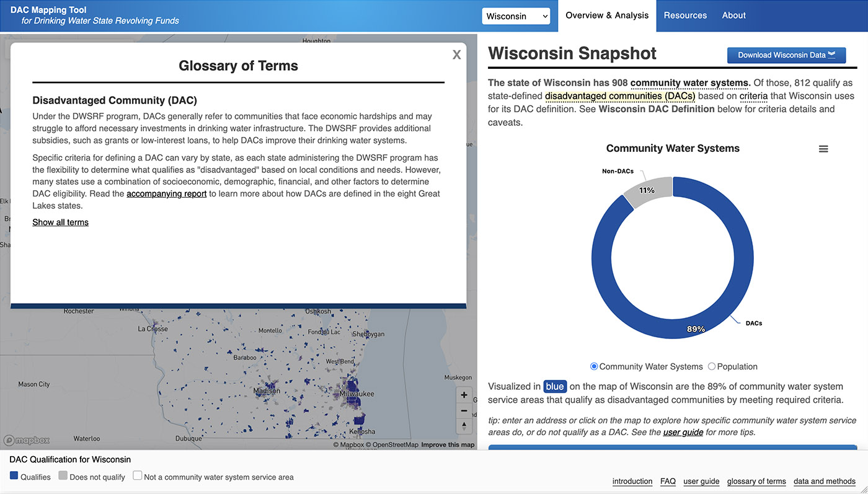
Task: Open the accompanying report link
Action: click(x=166, y=194)
